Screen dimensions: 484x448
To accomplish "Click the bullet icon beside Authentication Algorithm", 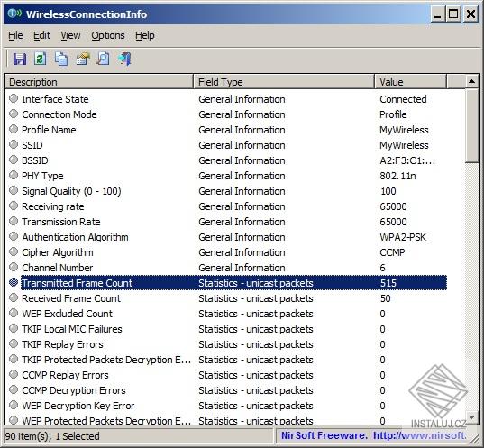I will pyautogui.click(x=14, y=236).
